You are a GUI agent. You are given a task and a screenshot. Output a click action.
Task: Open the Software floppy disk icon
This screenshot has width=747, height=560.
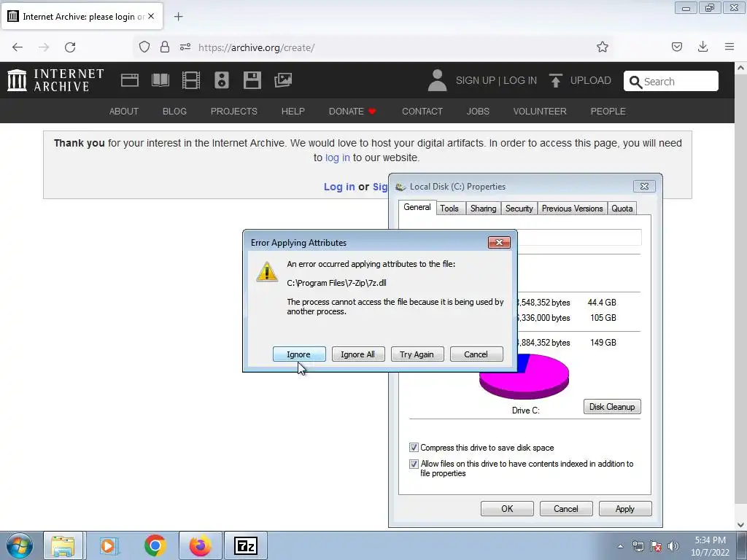(x=252, y=80)
